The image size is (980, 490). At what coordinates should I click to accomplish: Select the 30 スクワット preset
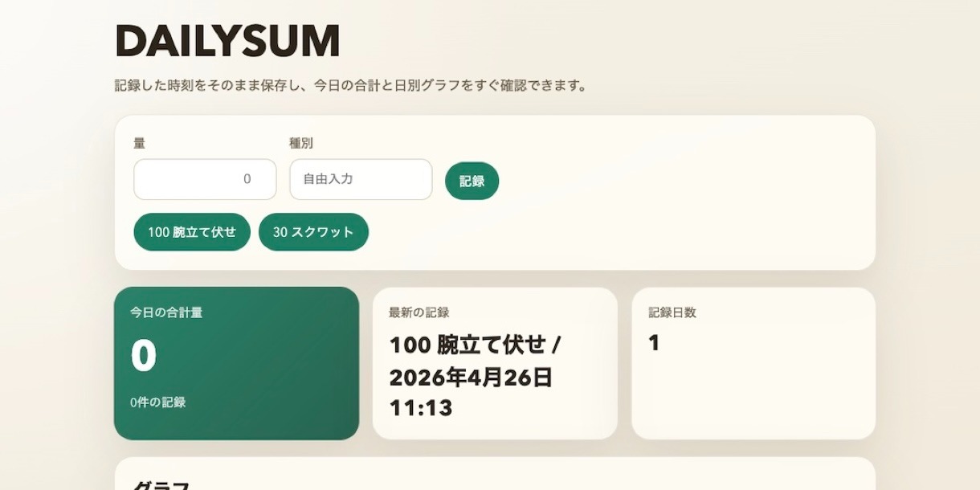pos(313,232)
